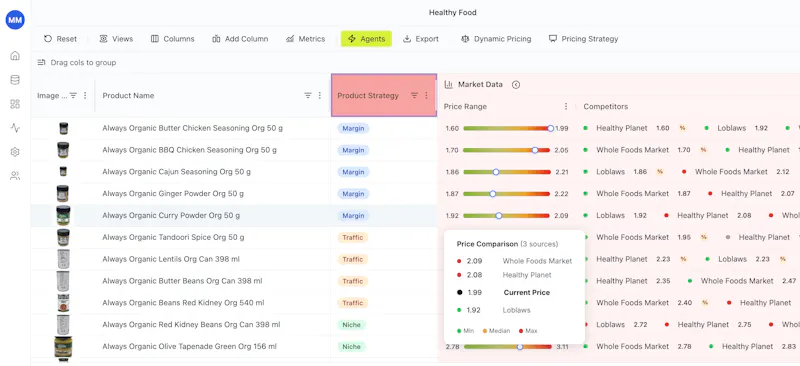Click Beans Red Kidney 540 ml thumbnail
The height and width of the screenshot is (366, 800).
pos(63,303)
